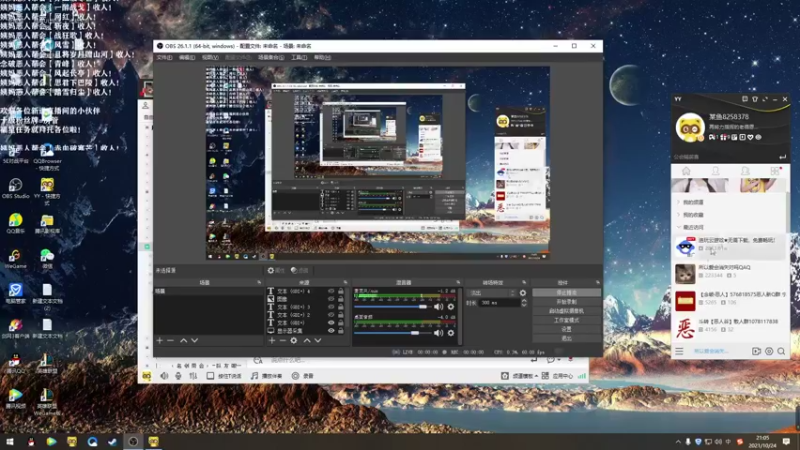Pop out the 混音器 dock panel
Viewport: 800px width, 450px height.
[458, 282]
